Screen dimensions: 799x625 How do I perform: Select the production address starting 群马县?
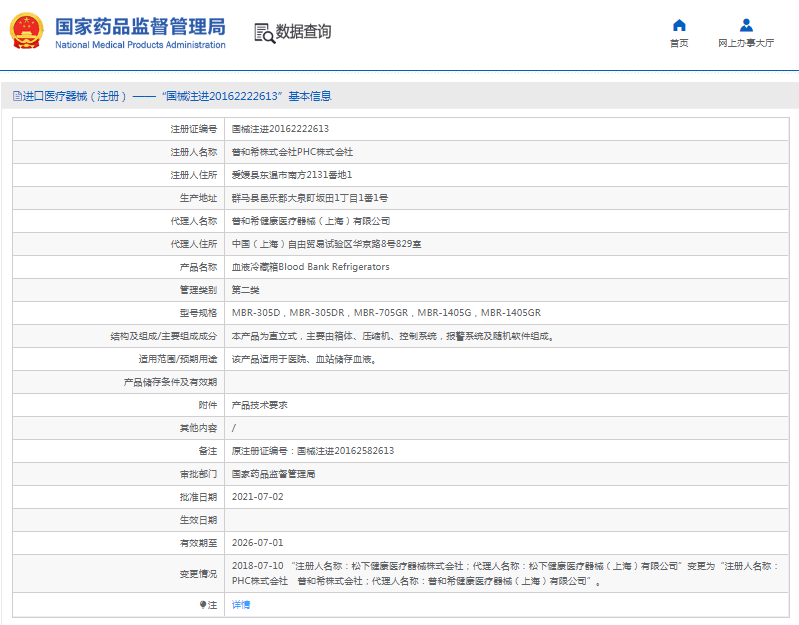310,198
